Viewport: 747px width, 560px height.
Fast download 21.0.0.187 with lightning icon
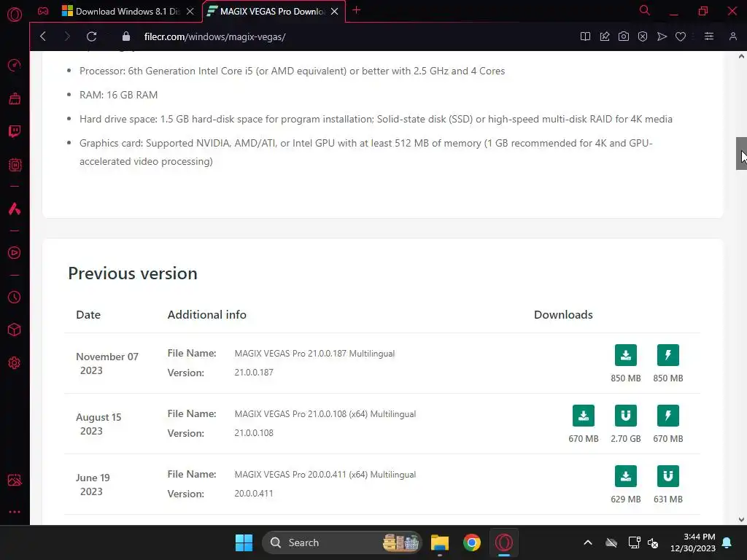click(x=668, y=355)
